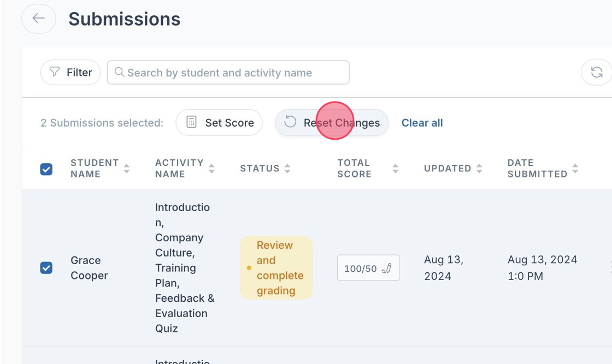Click the Clear all link
The image size is (612, 364).
(422, 123)
